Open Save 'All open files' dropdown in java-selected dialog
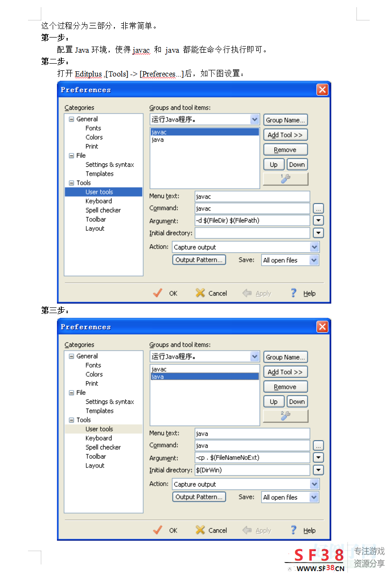Screen dimensions: 392x573 314,497
